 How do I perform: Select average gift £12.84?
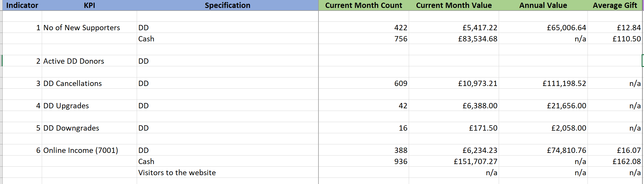click(615, 27)
